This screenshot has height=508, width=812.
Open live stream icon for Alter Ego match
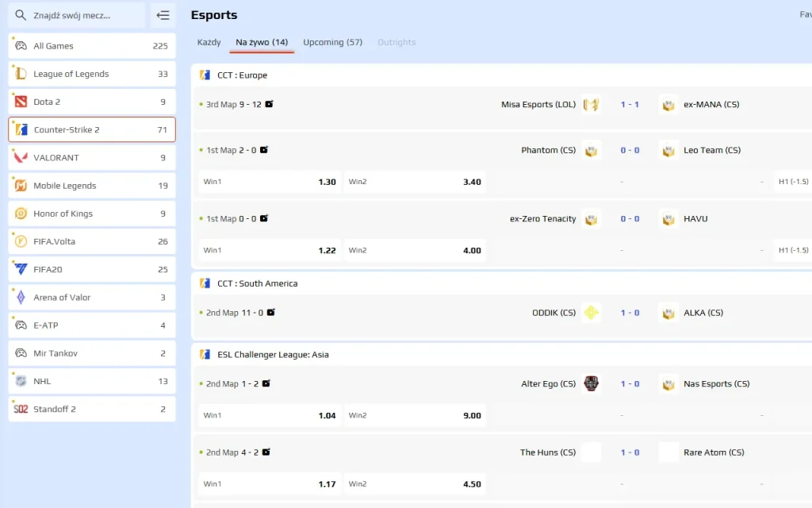[x=266, y=383]
